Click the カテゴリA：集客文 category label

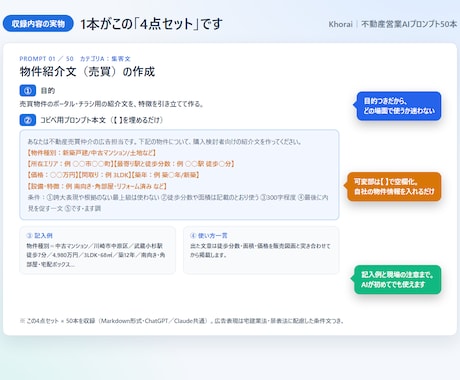(x=105, y=59)
